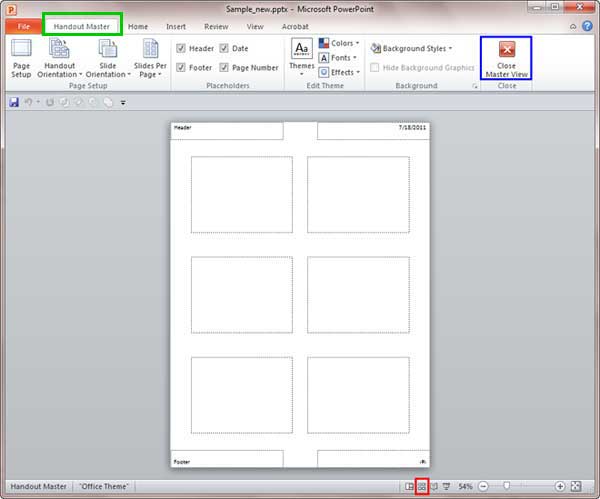Viewport: 600px width, 499px height.
Task: Open Handout Orientation options
Action: coord(59,59)
